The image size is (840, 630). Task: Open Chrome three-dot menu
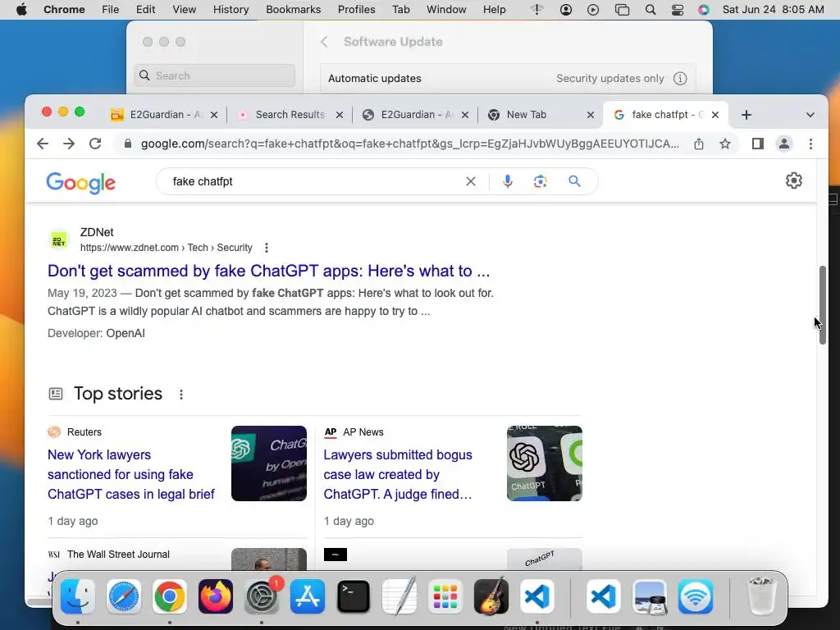(810, 144)
